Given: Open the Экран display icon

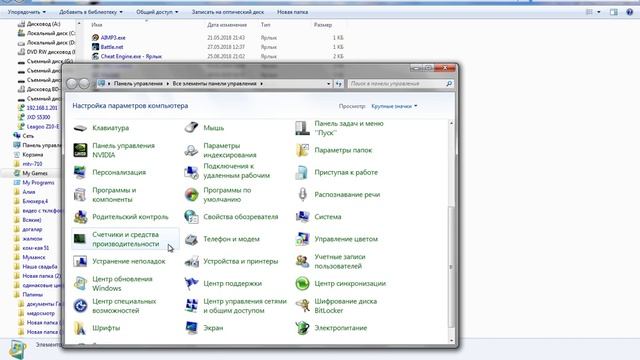Looking at the screenshot, I should 191,328.
